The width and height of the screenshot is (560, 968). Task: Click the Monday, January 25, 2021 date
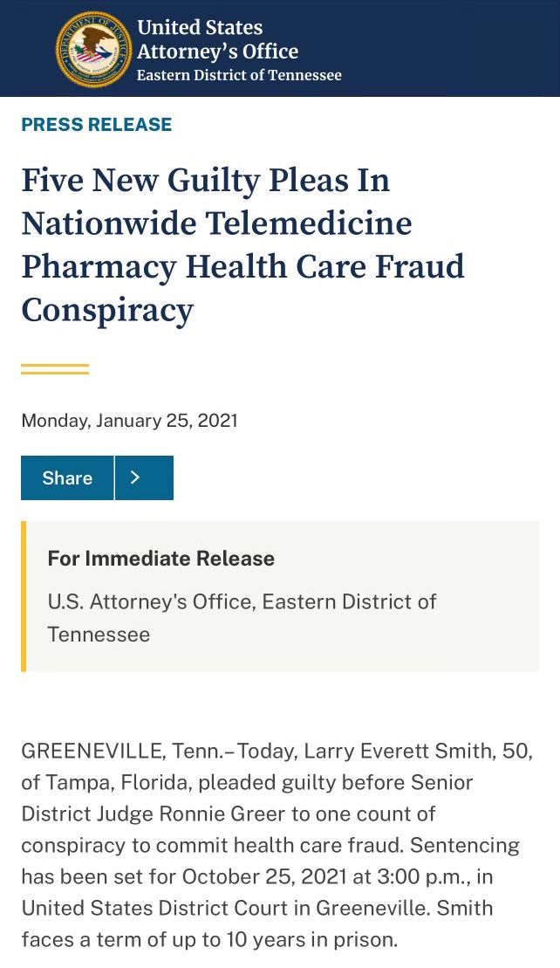point(129,421)
